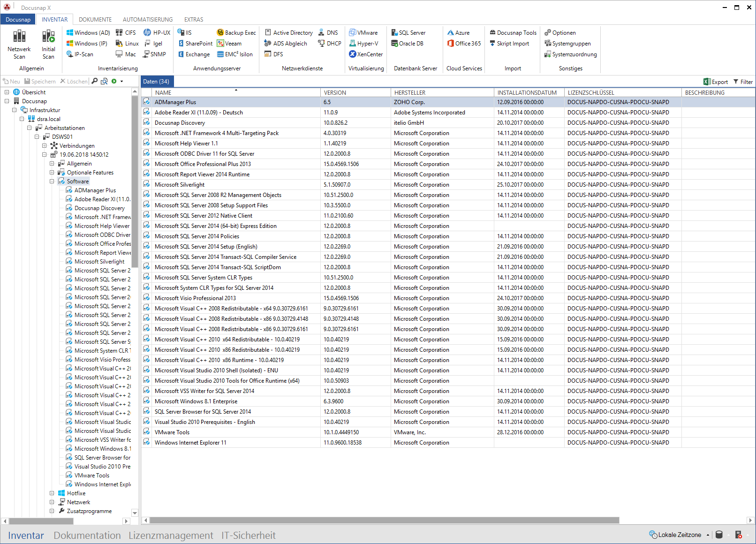Open the DOKUMENTE ribbon tab
This screenshot has width=756, height=544.
coord(95,20)
